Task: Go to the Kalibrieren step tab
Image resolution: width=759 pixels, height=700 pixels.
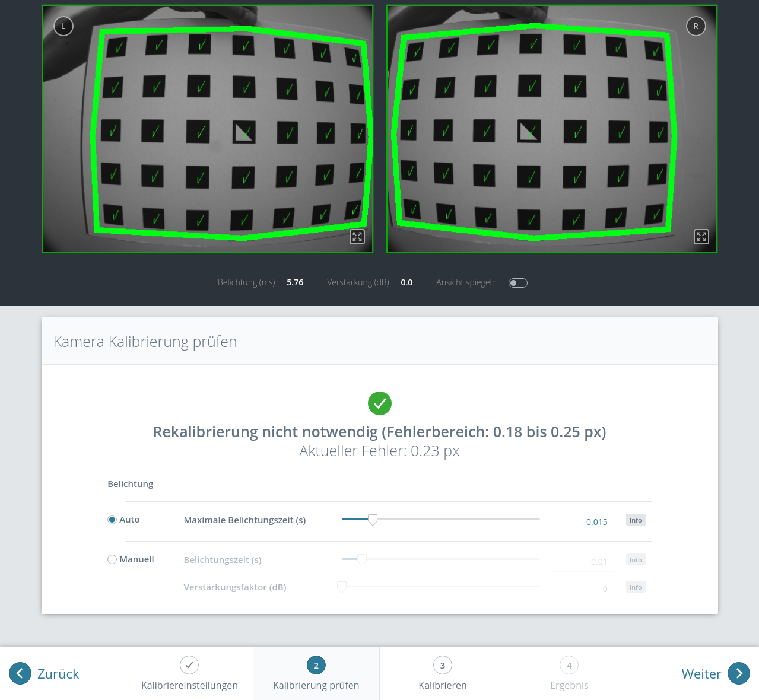Action: coord(443,673)
